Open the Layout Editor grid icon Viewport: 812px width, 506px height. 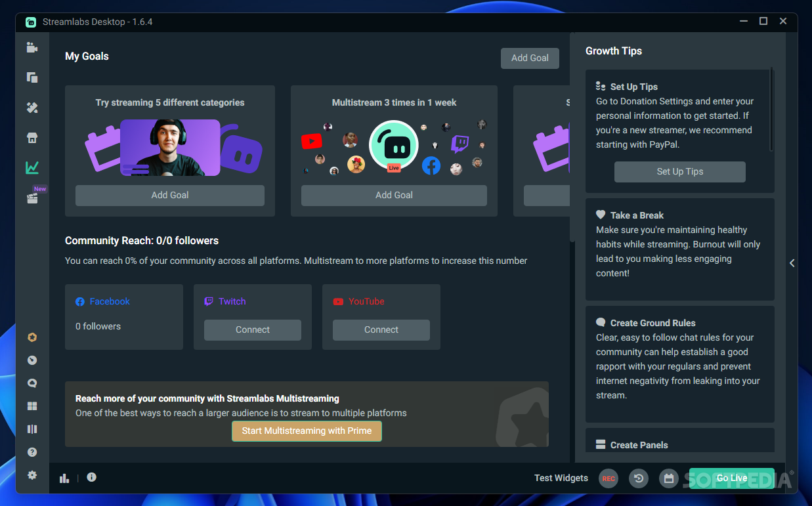(32, 406)
